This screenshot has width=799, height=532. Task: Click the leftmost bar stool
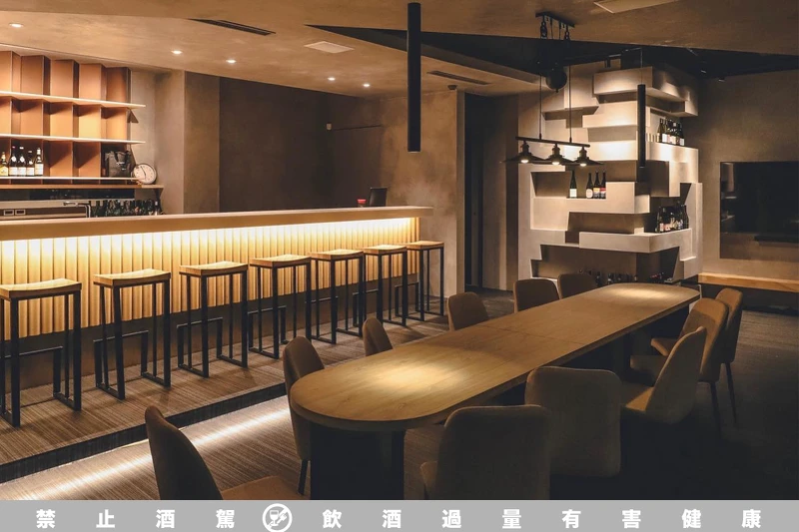pos(40,339)
